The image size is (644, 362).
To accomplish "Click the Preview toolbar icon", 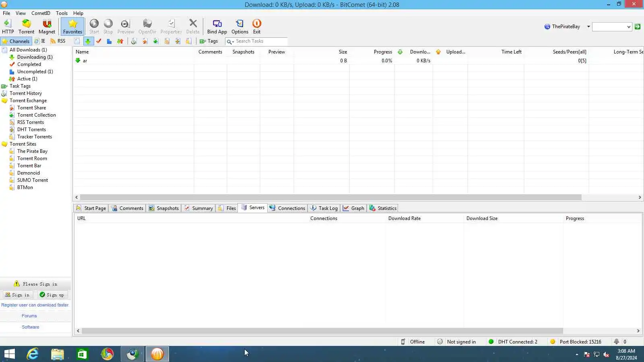I will (x=126, y=27).
